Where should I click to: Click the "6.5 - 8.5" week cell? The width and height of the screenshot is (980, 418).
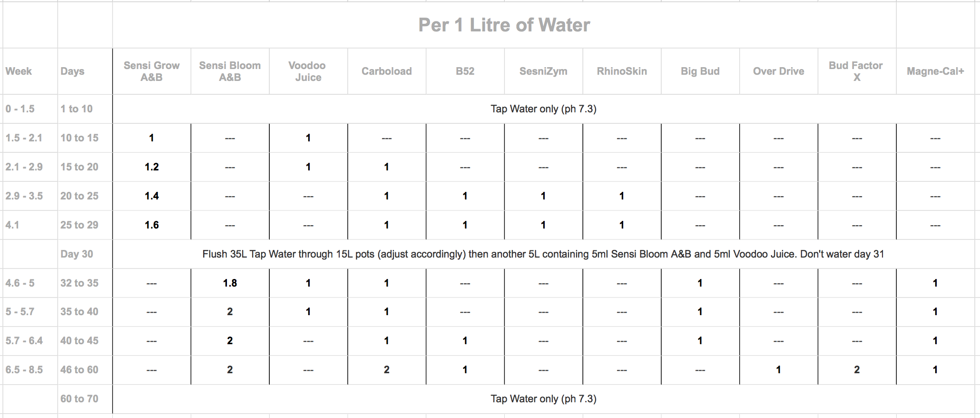point(24,370)
